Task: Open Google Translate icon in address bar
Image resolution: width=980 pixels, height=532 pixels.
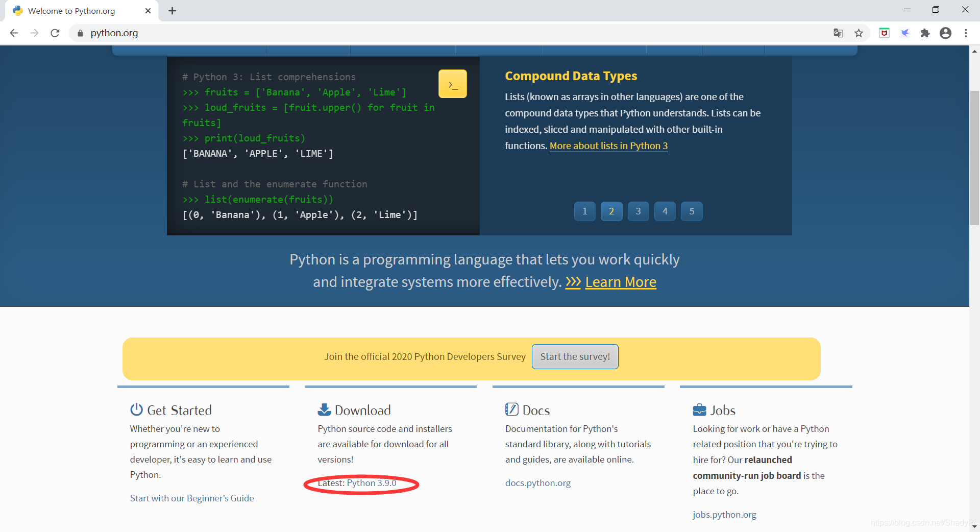Action: pyautogui.click(x=838, y=33)
